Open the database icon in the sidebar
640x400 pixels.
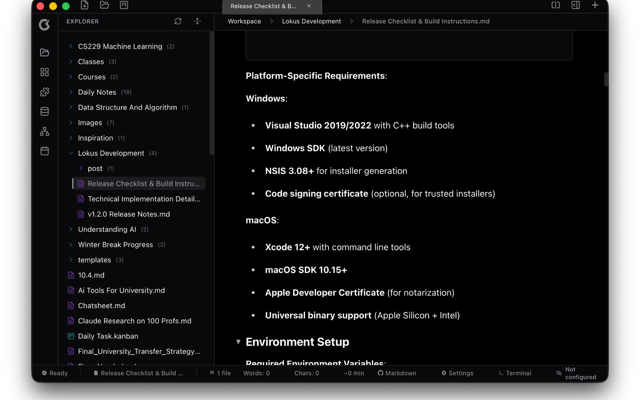point(44,111)
